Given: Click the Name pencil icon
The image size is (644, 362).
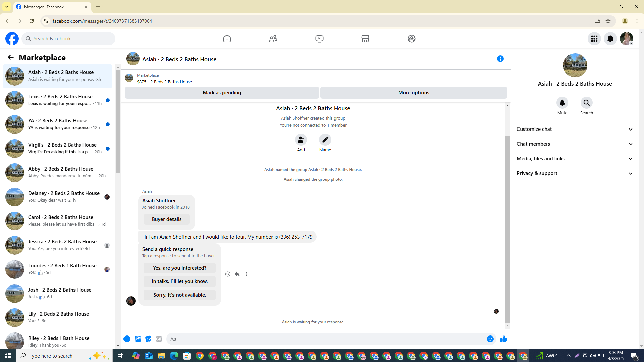Looking at the screenshot, I should coord(325,140).
